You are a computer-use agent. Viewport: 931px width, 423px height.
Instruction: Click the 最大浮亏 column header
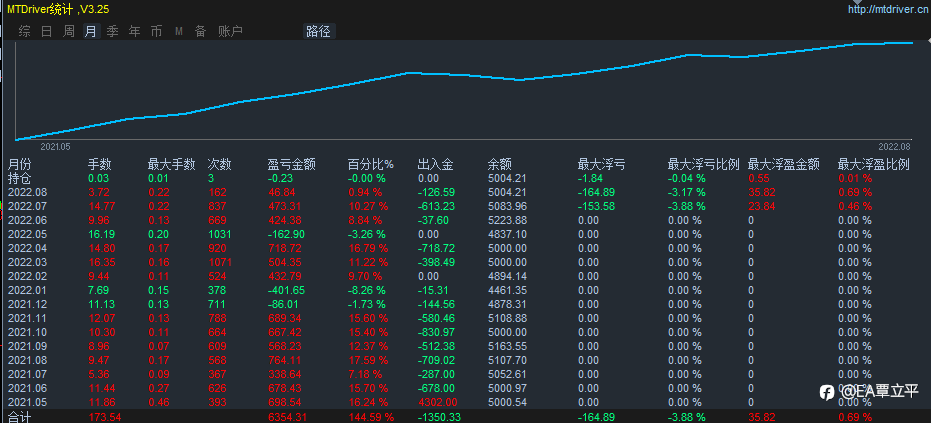[601, 165]
